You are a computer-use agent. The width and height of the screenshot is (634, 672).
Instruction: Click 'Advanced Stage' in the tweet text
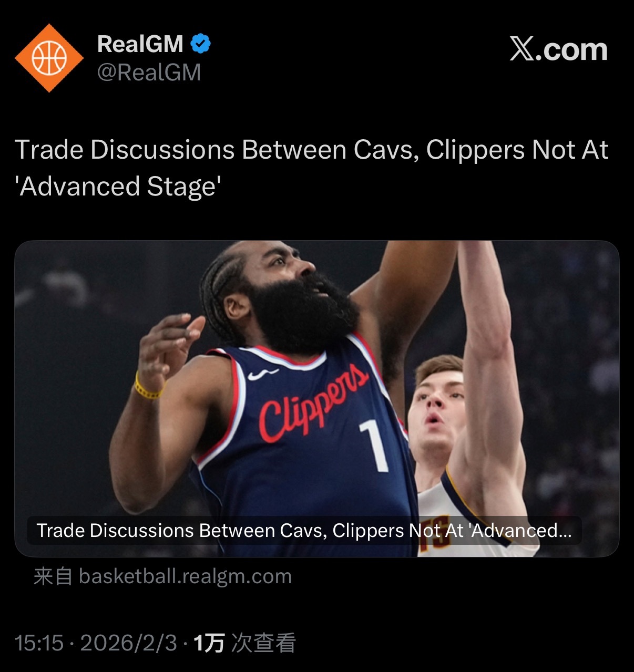pos(118,187)
